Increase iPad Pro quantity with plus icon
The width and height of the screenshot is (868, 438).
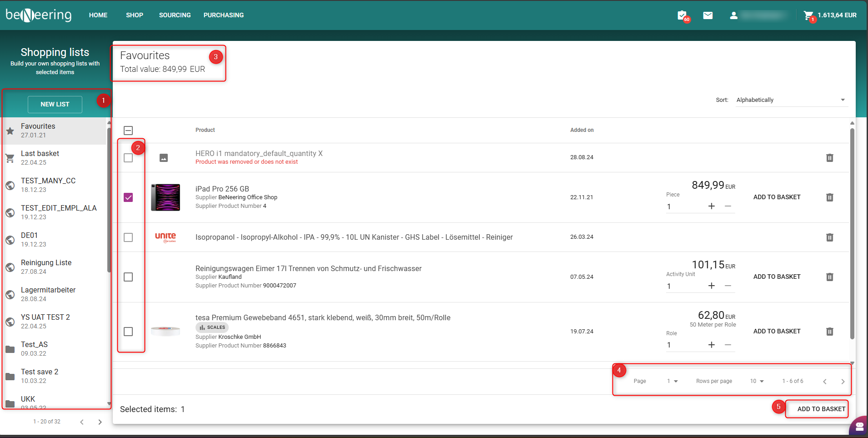712,206
